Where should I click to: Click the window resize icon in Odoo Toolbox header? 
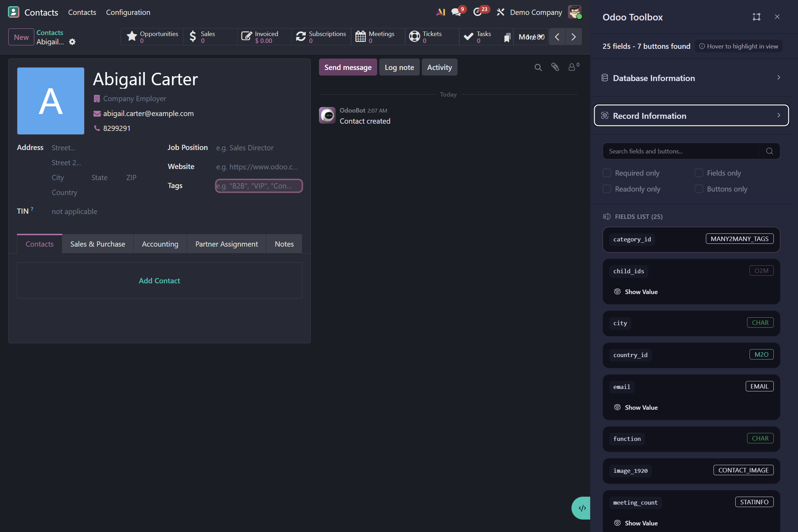[756, 16]
